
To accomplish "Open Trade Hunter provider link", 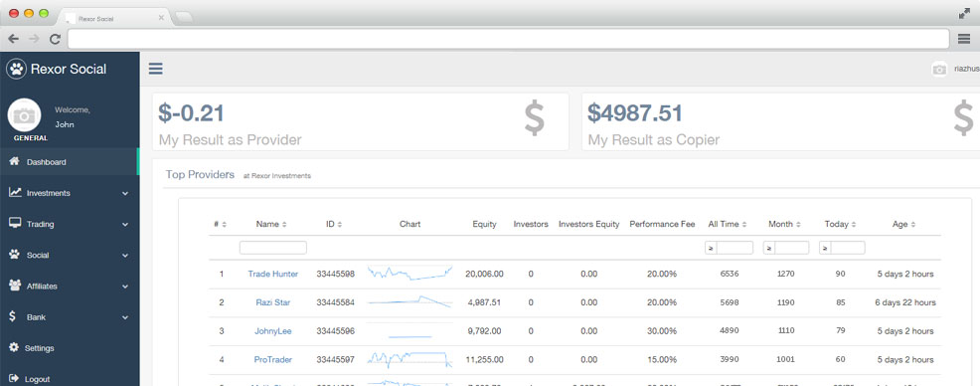I will tap(273, 274).
